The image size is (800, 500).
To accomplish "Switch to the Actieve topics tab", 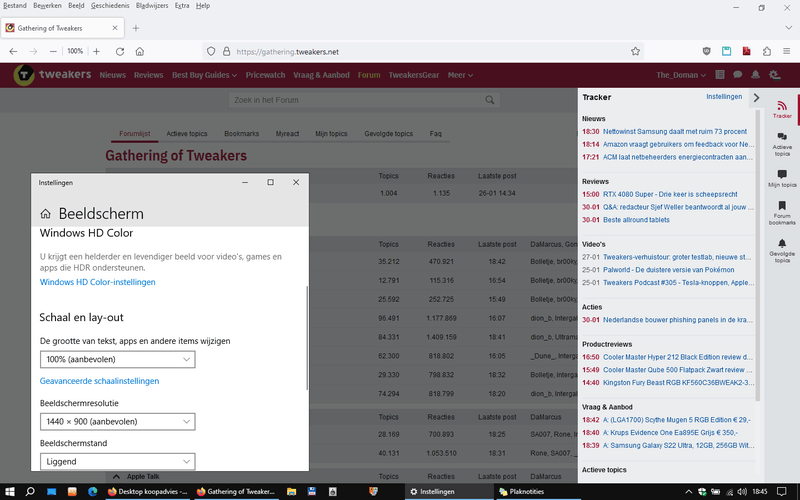I will (187, 134).
